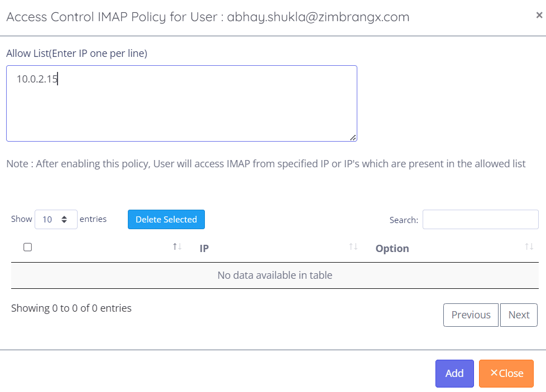Focus the Search field above the table
Screen dimensions: 546x392
pos(480,220)
